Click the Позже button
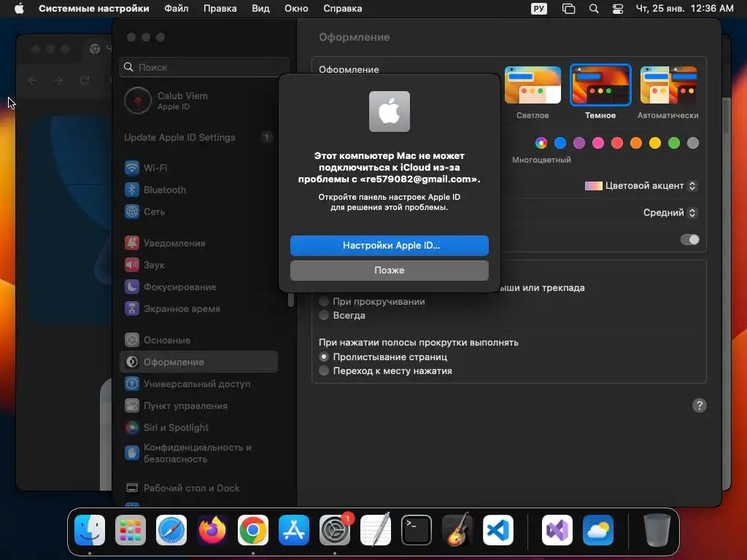The height and width of the screenshot is (560, 747). point(390,270)
